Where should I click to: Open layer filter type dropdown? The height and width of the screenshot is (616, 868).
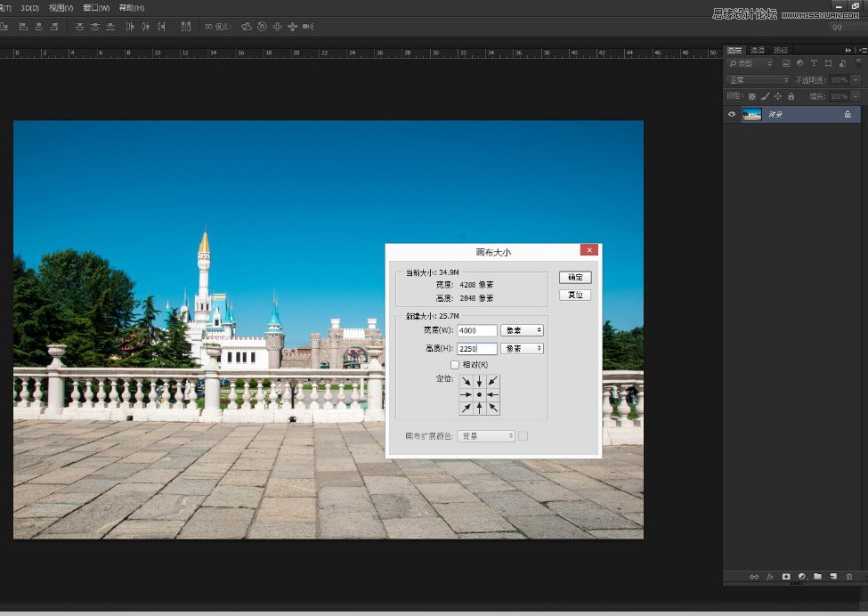[x=750, y=64]
